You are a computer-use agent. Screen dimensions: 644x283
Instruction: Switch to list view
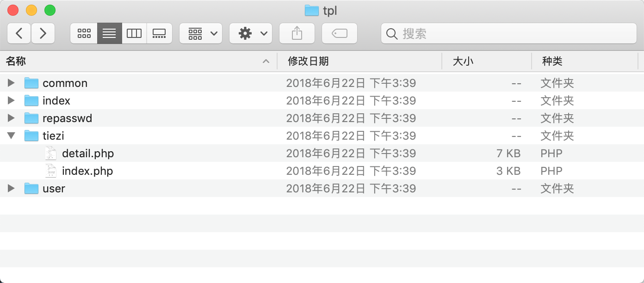click(x=109, y=33)
